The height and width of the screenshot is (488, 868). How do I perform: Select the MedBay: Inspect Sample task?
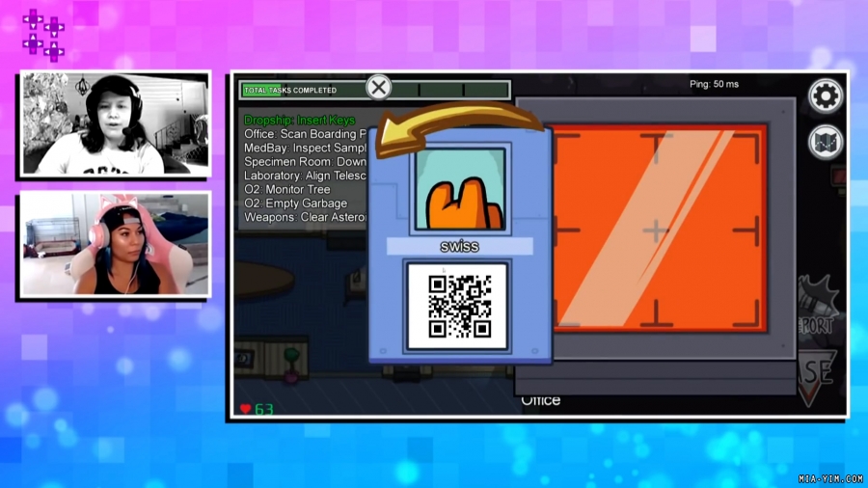(305, 148)
